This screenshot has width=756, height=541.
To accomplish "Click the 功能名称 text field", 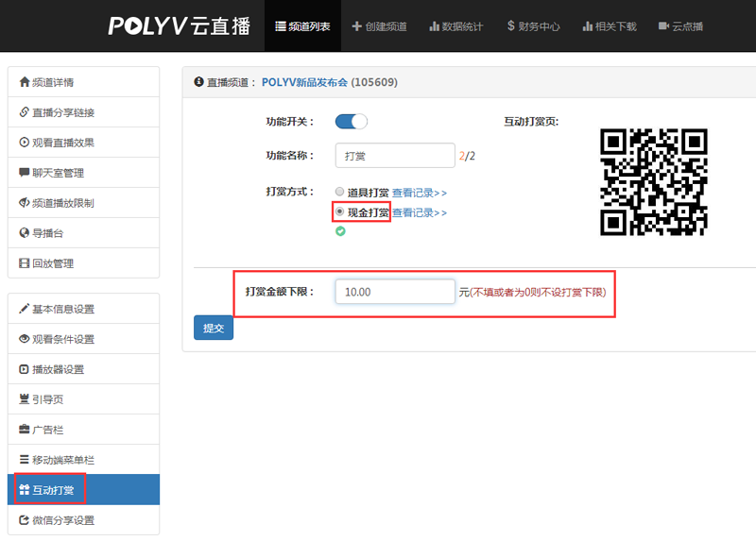I will (395, 156).
